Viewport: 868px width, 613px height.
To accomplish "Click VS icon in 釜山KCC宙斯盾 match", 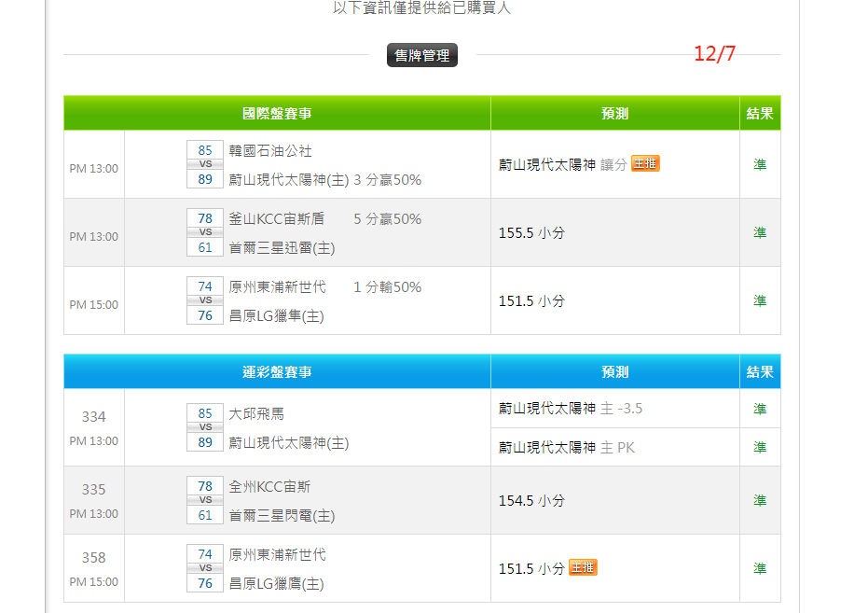I will [205, 232].
